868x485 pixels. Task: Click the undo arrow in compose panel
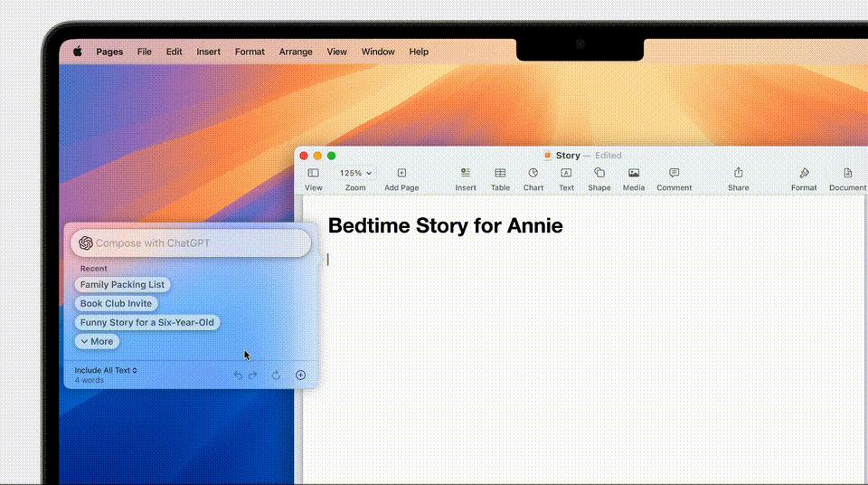pos(238,376)
